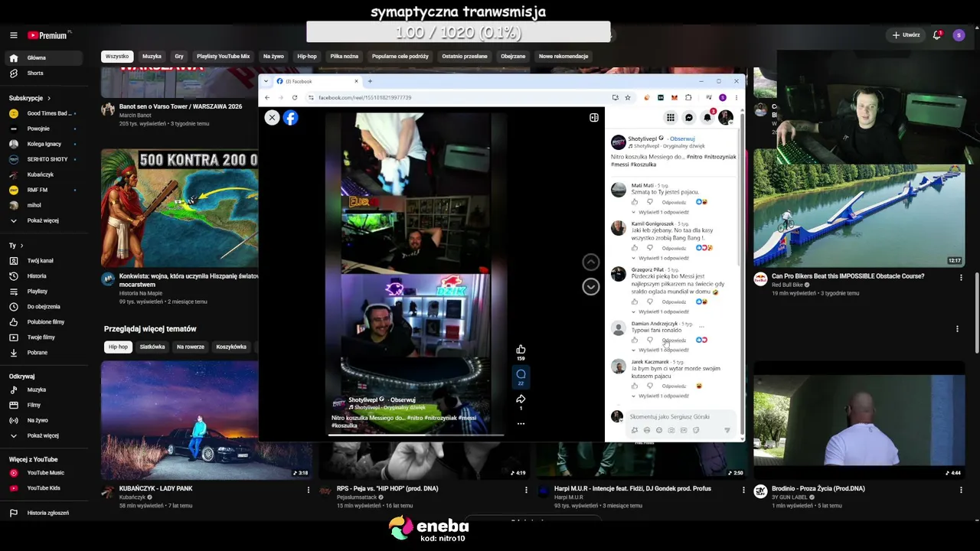Open options for the Lady Pank video
Screen dimensions: 980x551
click(309, 490)
